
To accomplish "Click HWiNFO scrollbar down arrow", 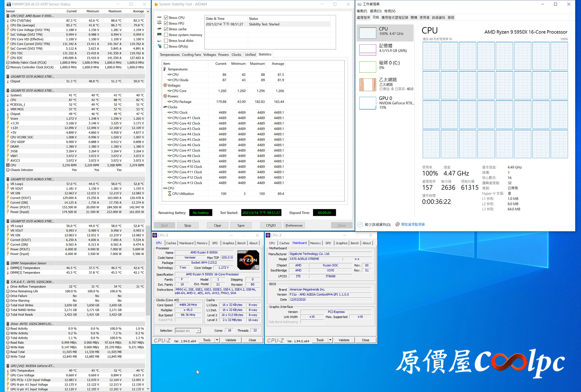I will click(148, 389).
